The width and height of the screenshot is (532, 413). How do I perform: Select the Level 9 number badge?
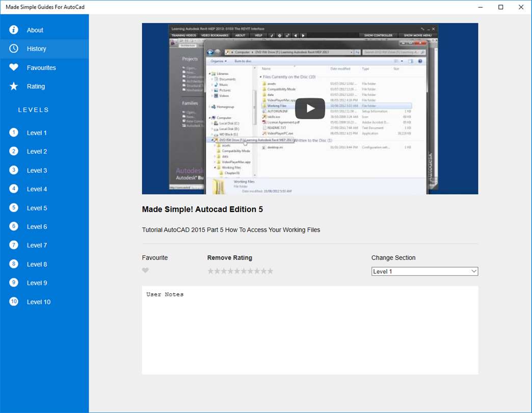coord(14,282)
